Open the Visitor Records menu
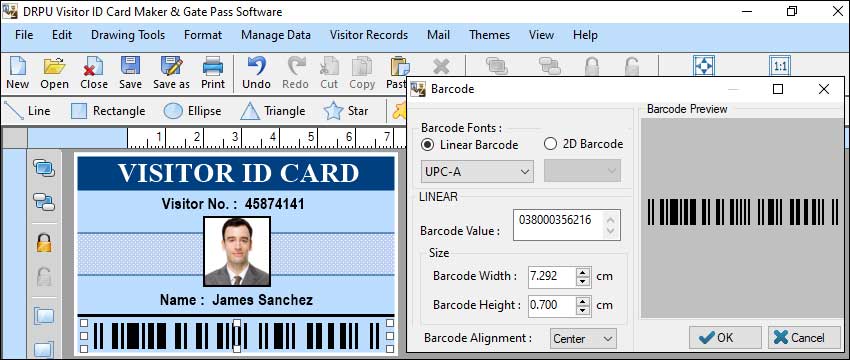The width and height of the screenshot is (850, 360). [369, 35]
